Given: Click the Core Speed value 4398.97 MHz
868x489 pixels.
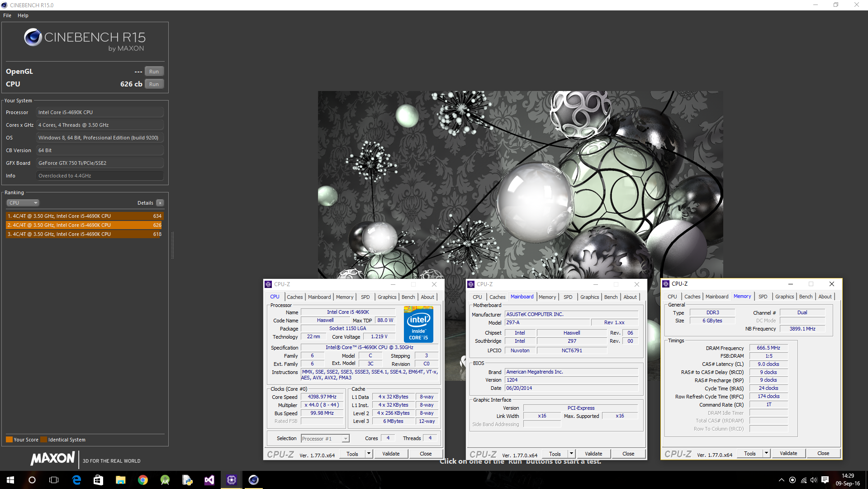Looking at the screenshot, I should (x=323, y=397).
